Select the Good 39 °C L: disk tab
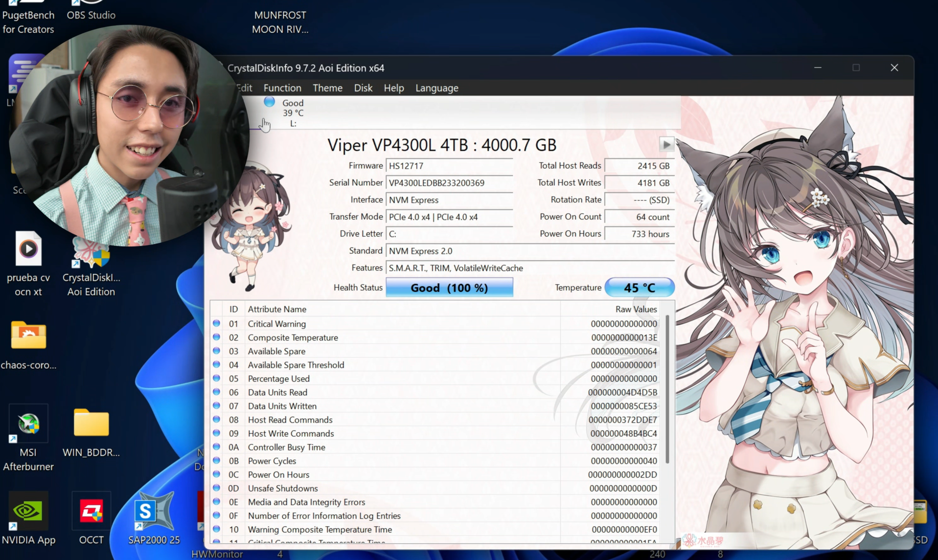938x560 pixels. pyautogui.click(x=288, y=113)
